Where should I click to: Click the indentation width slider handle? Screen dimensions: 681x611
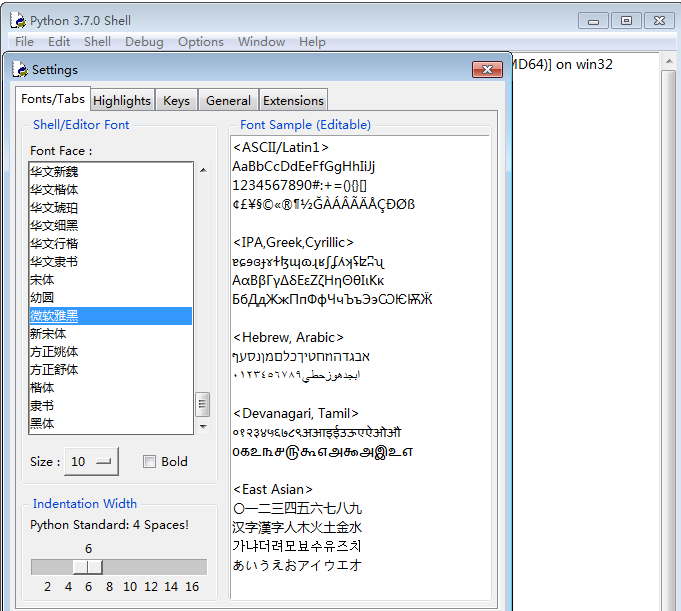[88, 567]
